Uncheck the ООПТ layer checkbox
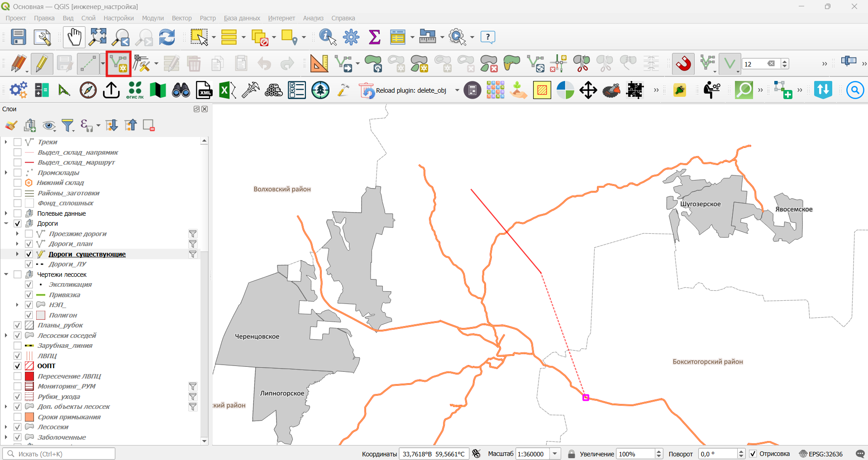This screenshot has width=868, height=460. (18, 366)
